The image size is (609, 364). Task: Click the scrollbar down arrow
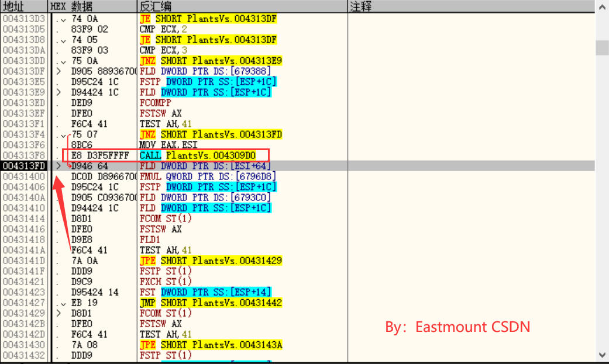point(602,355)
